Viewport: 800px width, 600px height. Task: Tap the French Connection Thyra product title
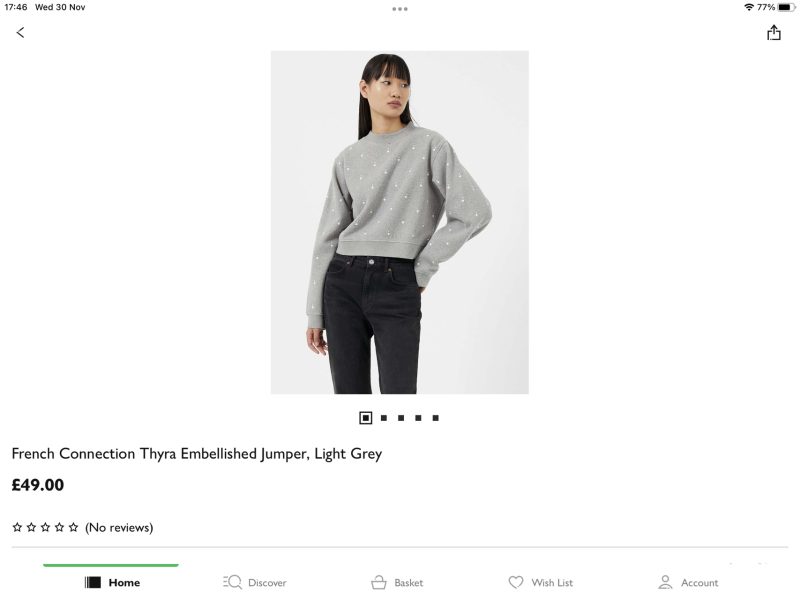(196, 454)
